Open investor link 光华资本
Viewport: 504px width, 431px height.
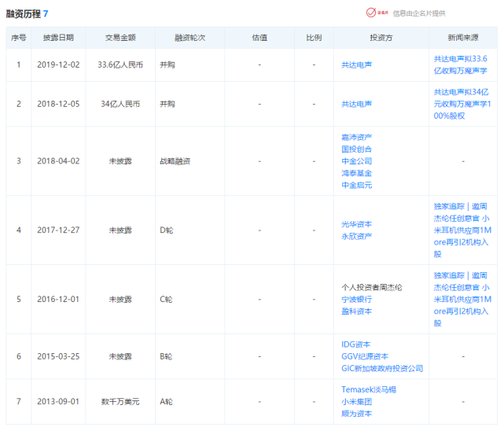point(356,224)
